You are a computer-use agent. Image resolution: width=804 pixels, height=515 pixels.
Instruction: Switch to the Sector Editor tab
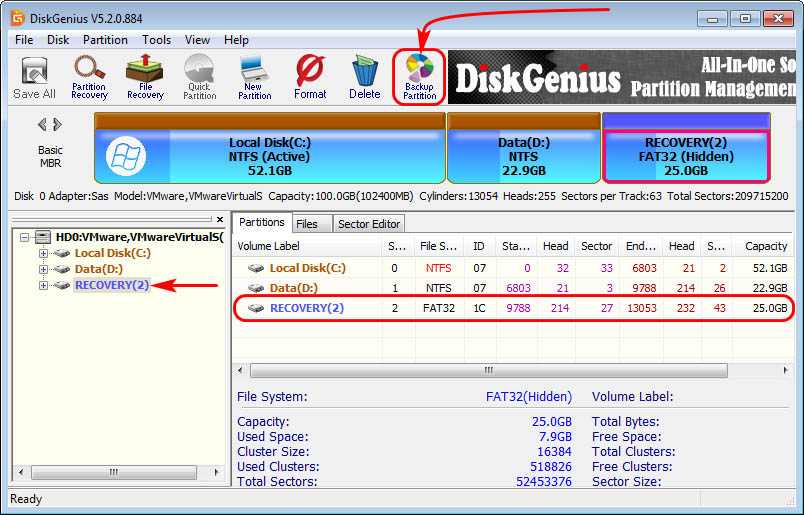click(368, 224)
